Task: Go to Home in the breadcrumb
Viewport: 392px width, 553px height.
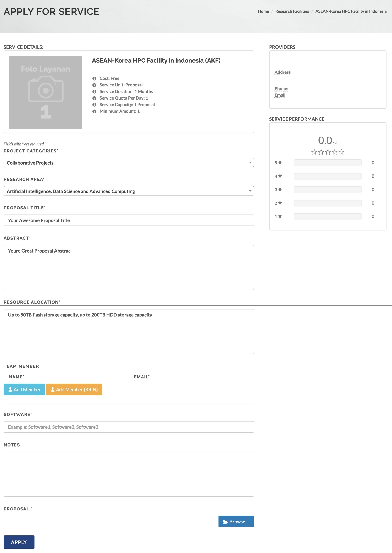Action: pos(263,11)
